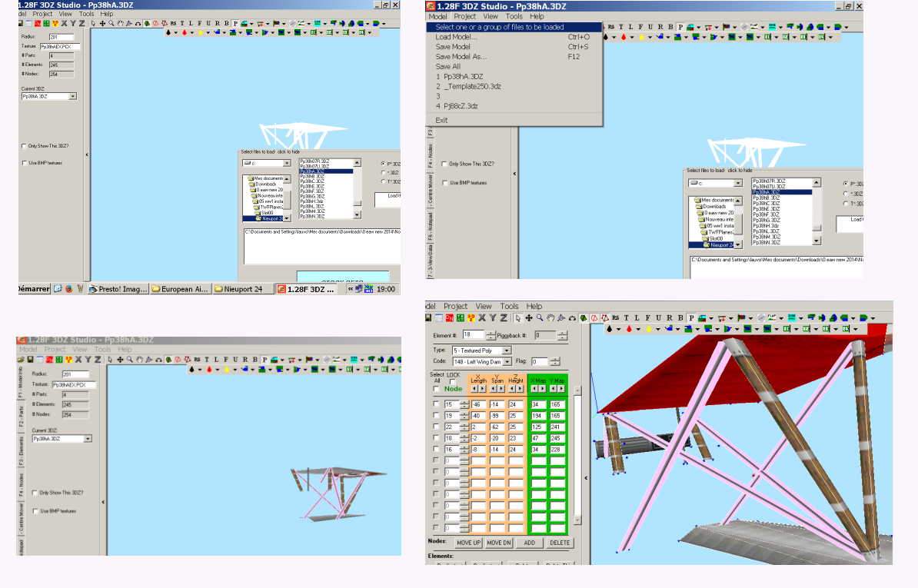Click the green tree icon in bottom-right window
The width and height of the screenshot is (918, 588).
point(584,317)
